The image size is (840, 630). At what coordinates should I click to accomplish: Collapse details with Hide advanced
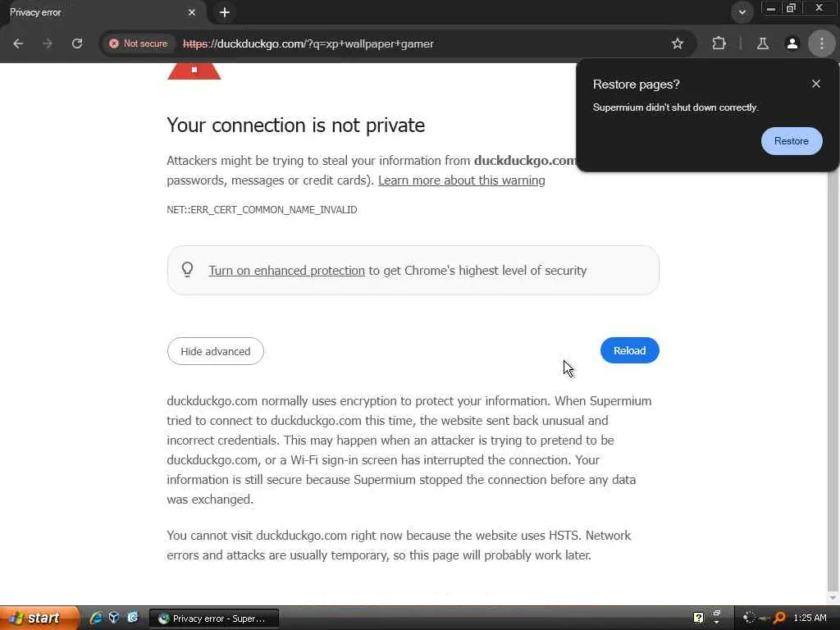(215, 351)
